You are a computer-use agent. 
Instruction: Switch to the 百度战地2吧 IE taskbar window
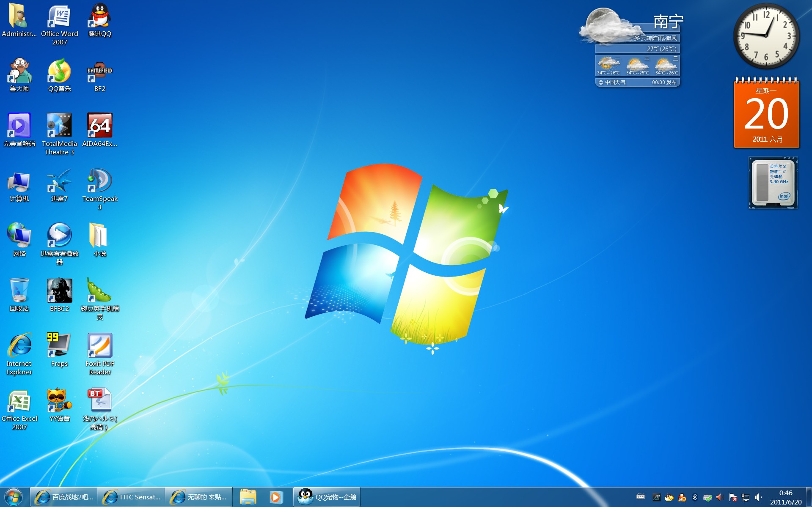tap(64, 497)
